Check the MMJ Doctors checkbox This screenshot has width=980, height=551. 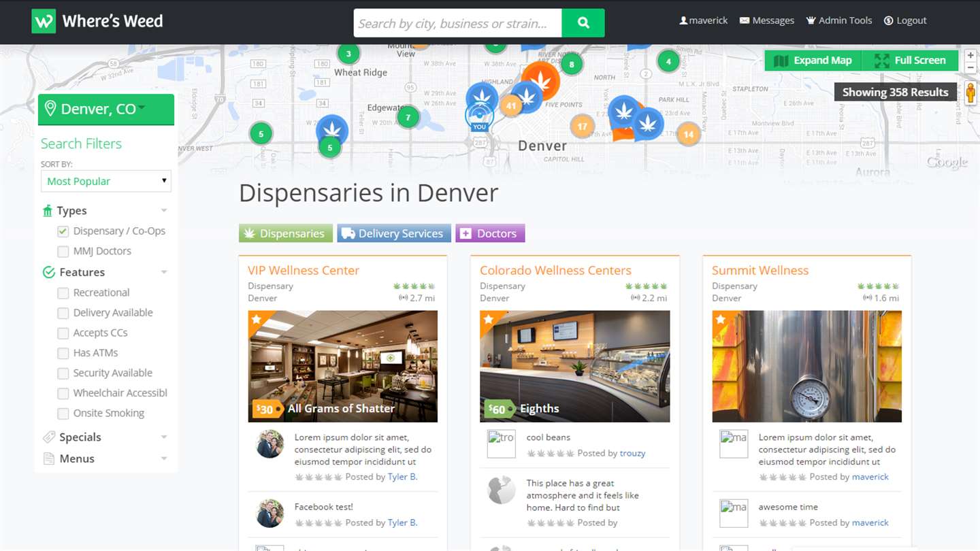[x=63, y=252]
